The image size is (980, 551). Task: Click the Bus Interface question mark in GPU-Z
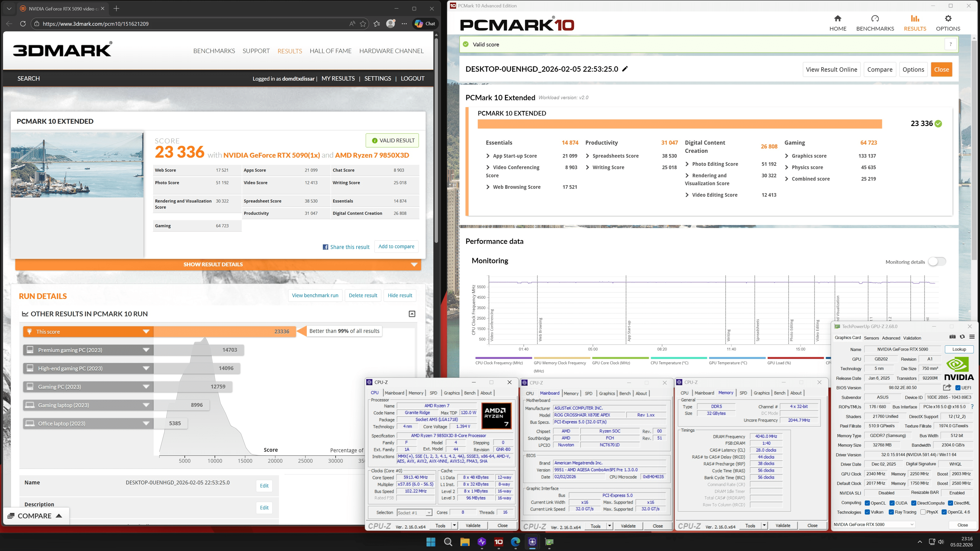tap(972, 407)
